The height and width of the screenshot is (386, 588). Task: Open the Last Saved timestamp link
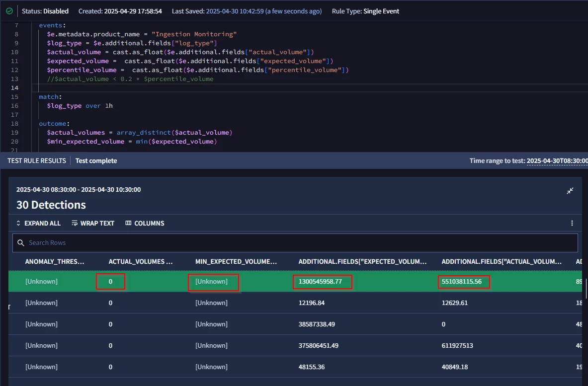tap(263, 11)
